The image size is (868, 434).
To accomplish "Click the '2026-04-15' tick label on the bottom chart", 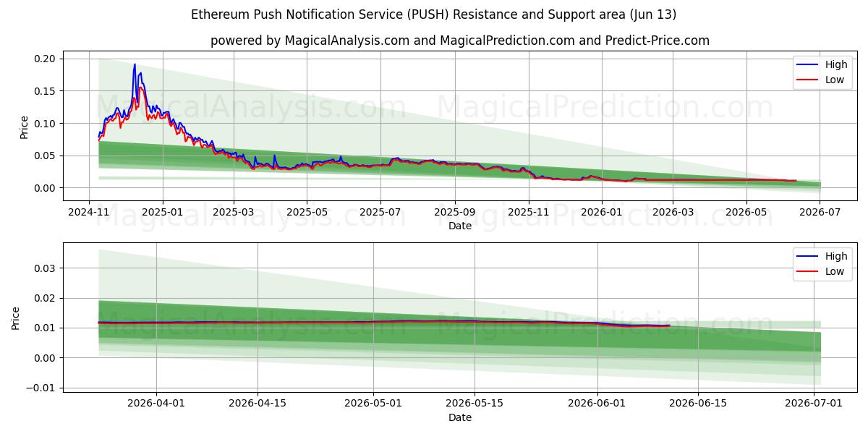I will (x=258, y=404).
